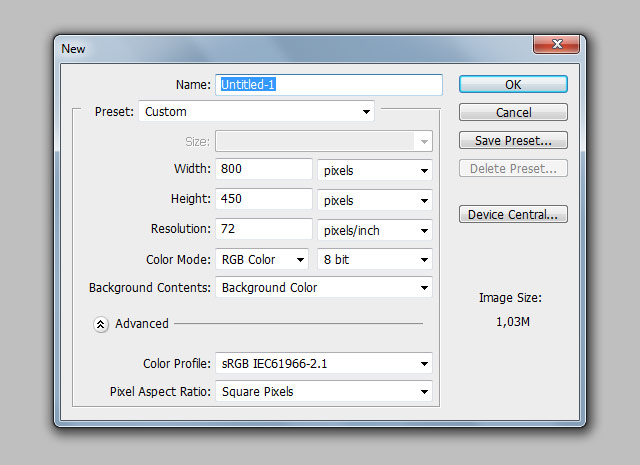Image resolution: width=640 pixels, height=465 pixels.
Task: Click the Width value field
Action: 264,169
